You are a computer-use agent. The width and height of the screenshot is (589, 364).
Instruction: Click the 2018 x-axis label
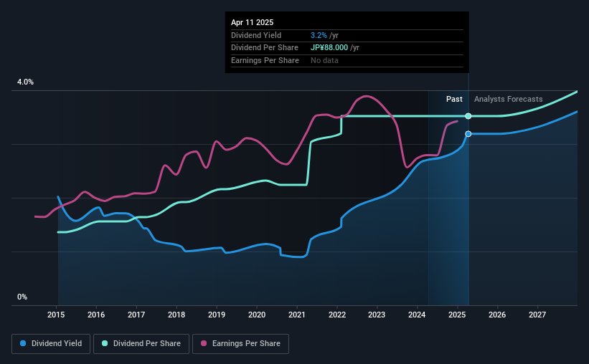click(x=176, y=315)
